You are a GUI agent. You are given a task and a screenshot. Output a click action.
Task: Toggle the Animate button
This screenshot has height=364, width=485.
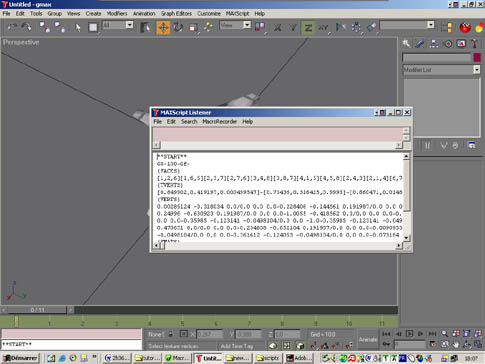tap(368, 339)
